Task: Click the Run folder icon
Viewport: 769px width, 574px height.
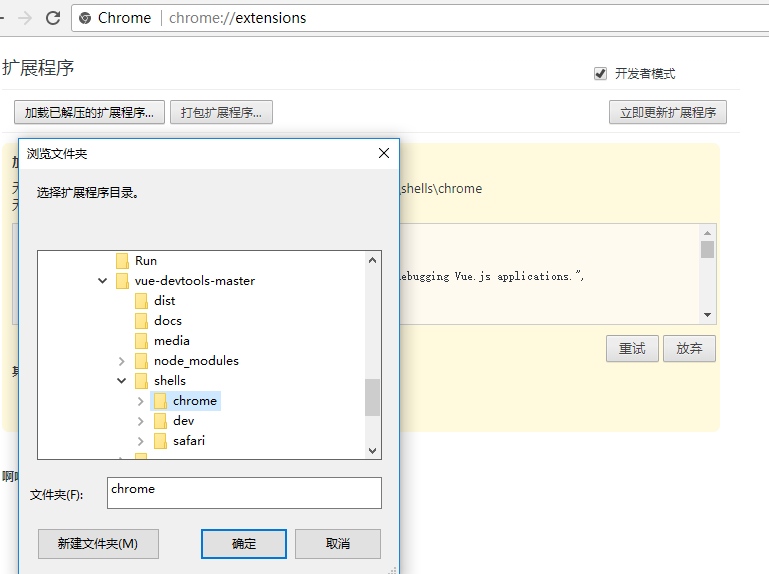Action: tap(122, 261)
